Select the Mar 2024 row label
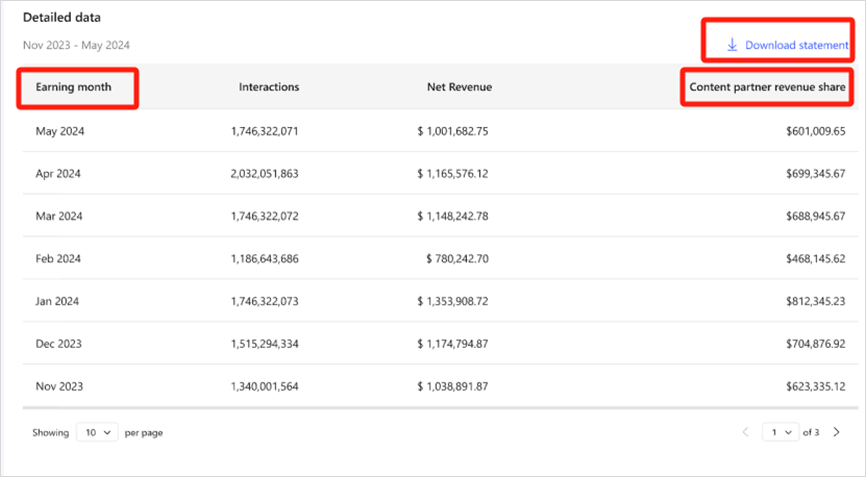The image size is (866, 477). (x=58, y=216)
